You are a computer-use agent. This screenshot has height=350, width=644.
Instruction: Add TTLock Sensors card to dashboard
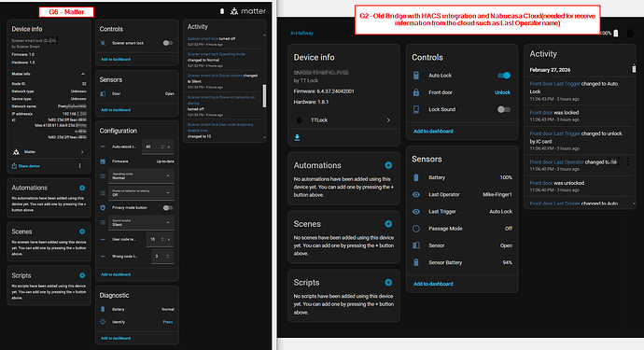pos(433,284)
